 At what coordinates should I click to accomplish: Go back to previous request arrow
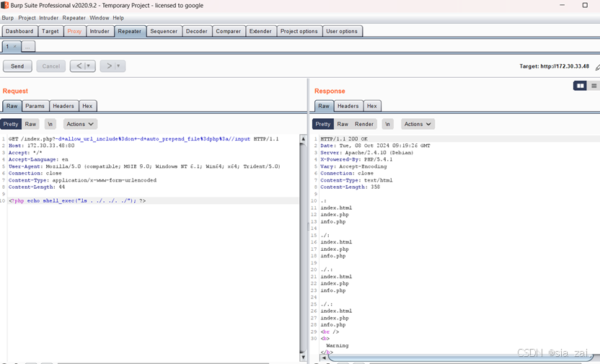pos(79,66)
